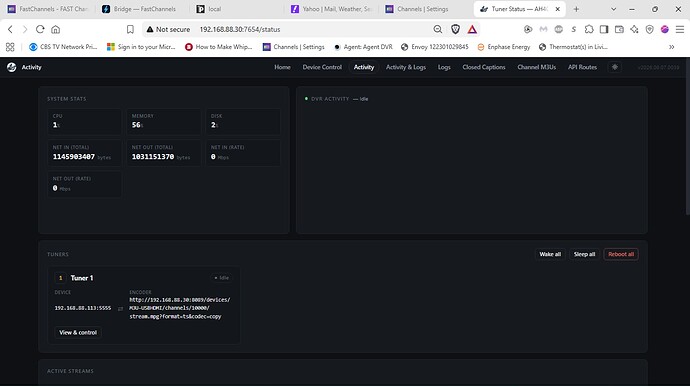Open the Extensions puzzle-piece icon
The width and height of the screenshot is (690, 387).
(x=589, y=29)
